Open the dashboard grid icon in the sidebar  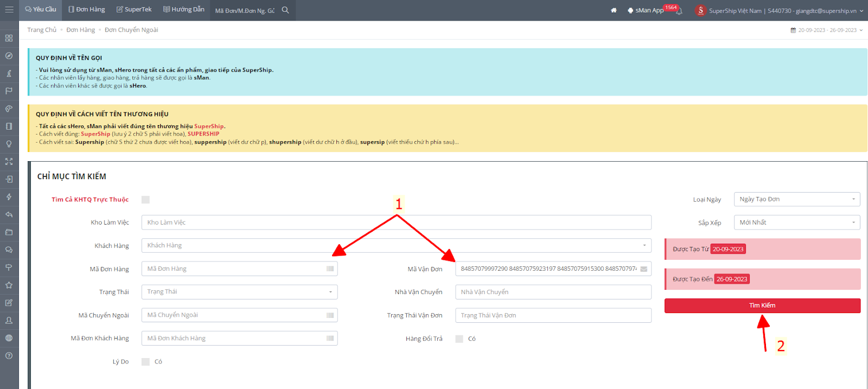(9, 38)
